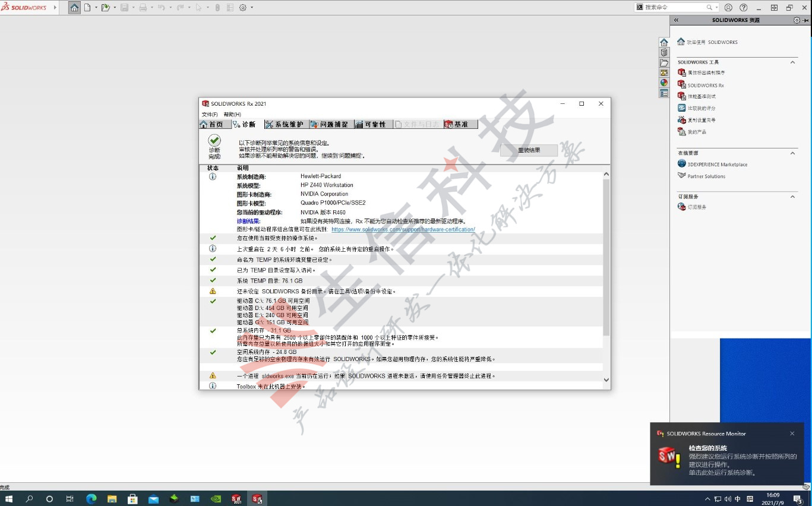Click the Home (welcome) icon in the SOLIDWORKS toolbar
Screen dimensions: 812x506
coord(74,8)
